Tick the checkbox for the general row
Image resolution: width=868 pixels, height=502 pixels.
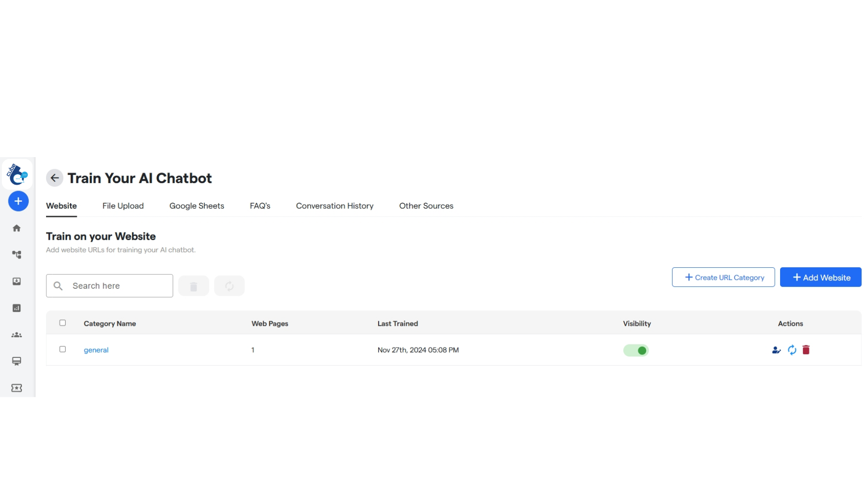pos(62,350)
